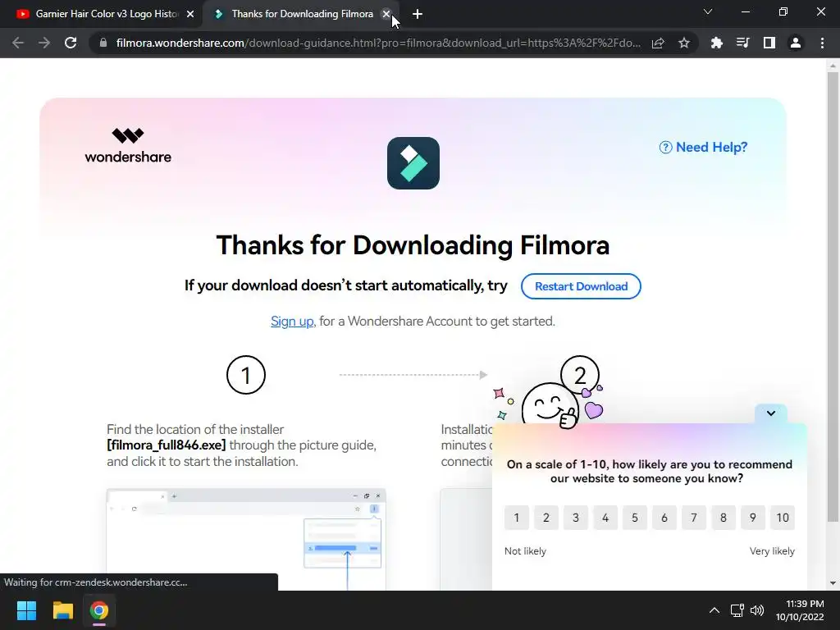The height and width of the screenshot is (630, 840).
Task: Rate 9 on the recommendation scale
Action: (x=753, y=518)
